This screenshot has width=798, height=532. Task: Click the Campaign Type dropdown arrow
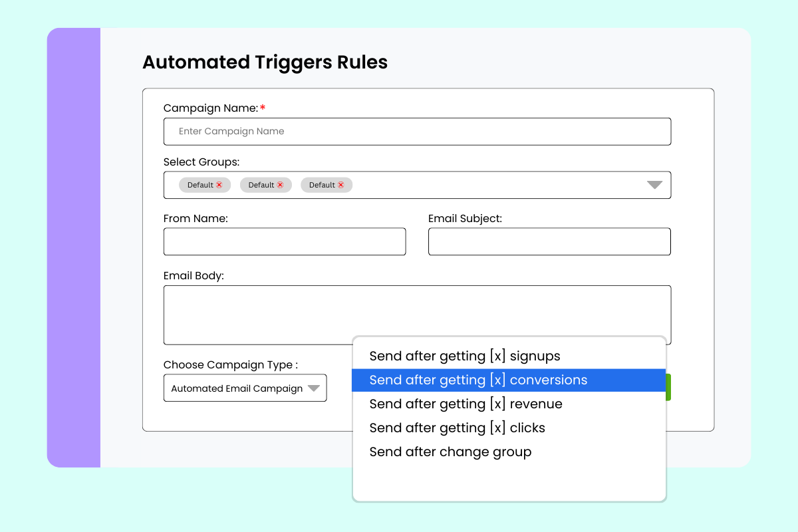[x=314, y=388]
